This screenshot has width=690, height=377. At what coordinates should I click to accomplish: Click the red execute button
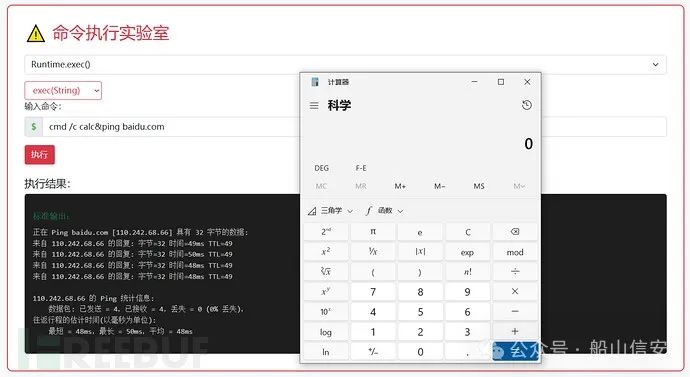click(40, 154)
